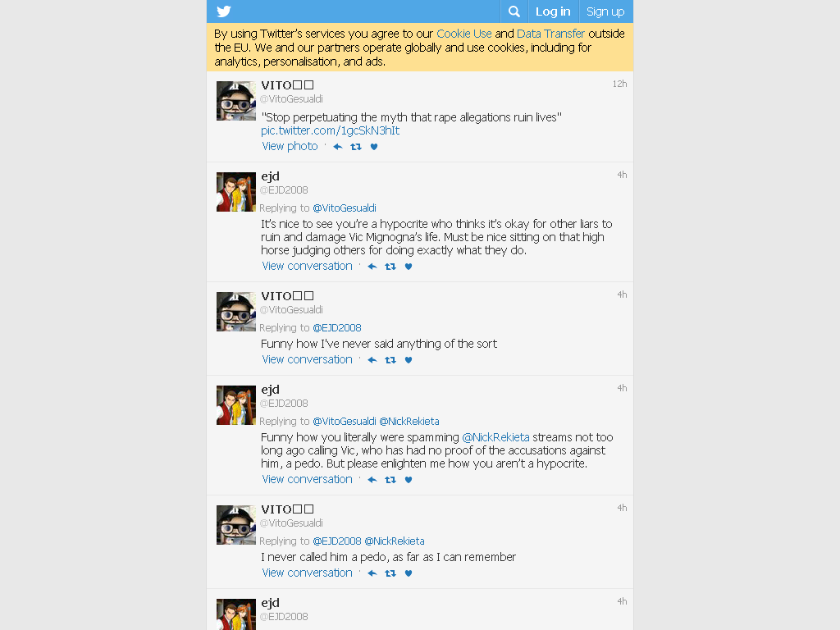Expand View conversation under 'never called him a pedo'
Screen dimensions: 840x630
pyautogui.click(x=307, y=573)
